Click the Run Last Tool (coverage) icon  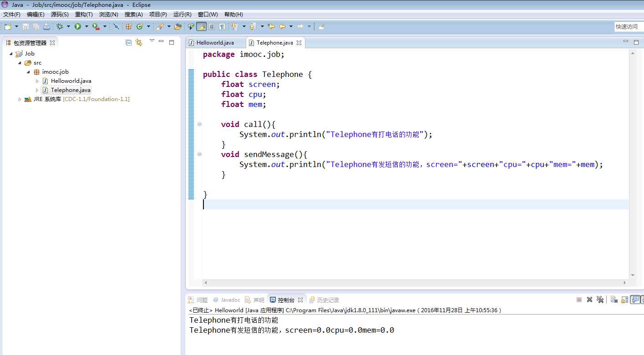[x=96, y=26]
